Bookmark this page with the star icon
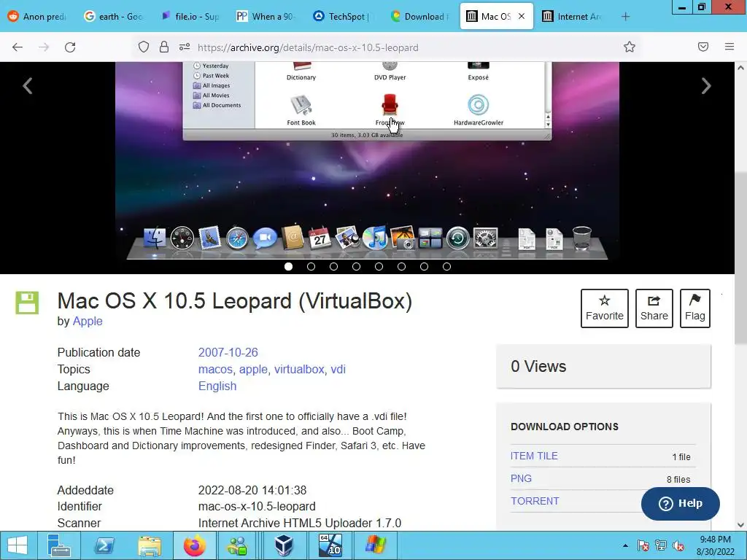The height and width of the screenshot is (560, 747). click(630, 47)
